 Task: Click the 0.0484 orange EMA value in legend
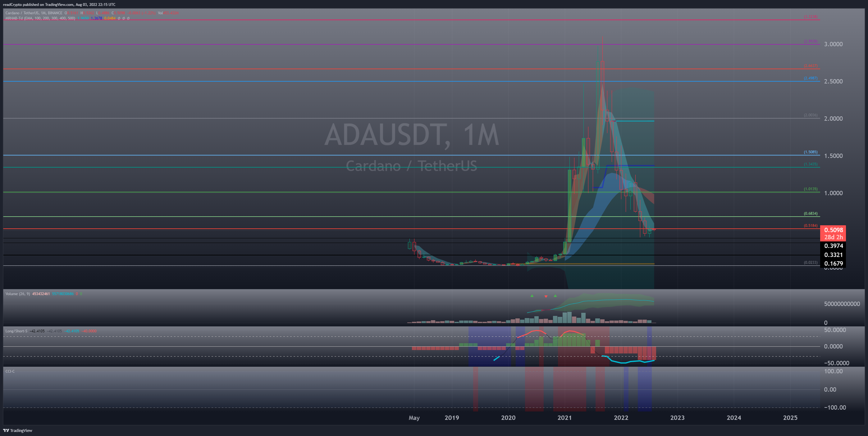pos(110,18)
